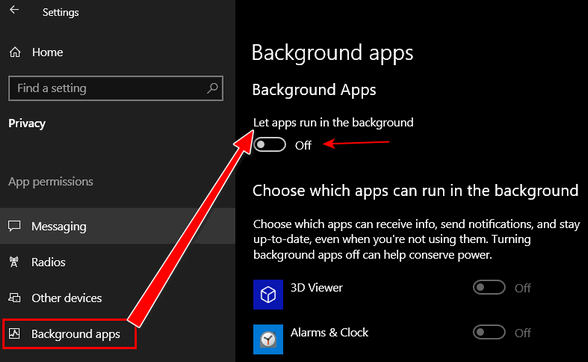Open the Home icon in sidebar
This screenshot has height=362, width=588.
pyautogui.click(x=15, y=52)
